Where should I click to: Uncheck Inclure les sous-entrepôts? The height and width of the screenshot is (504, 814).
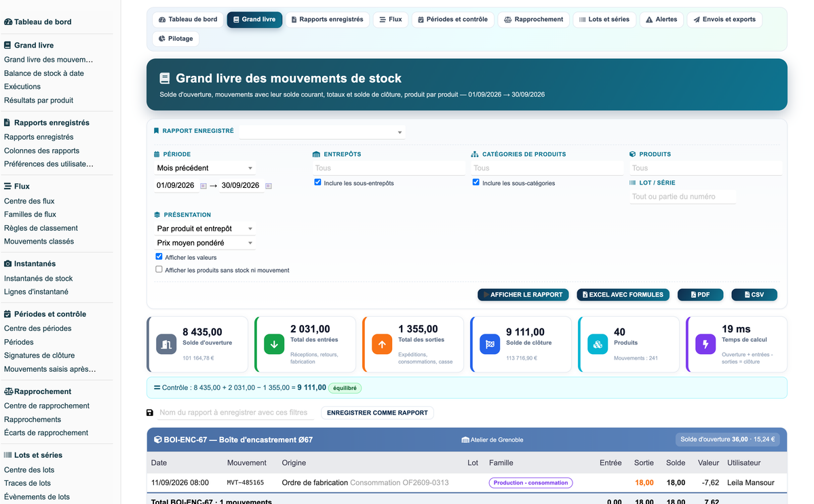click(317, 182)
